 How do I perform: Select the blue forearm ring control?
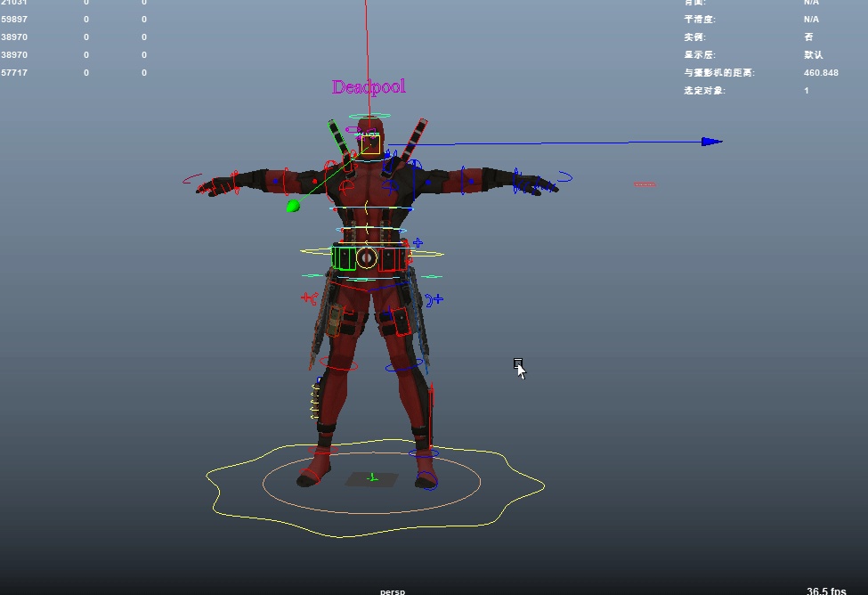(462, 180)
